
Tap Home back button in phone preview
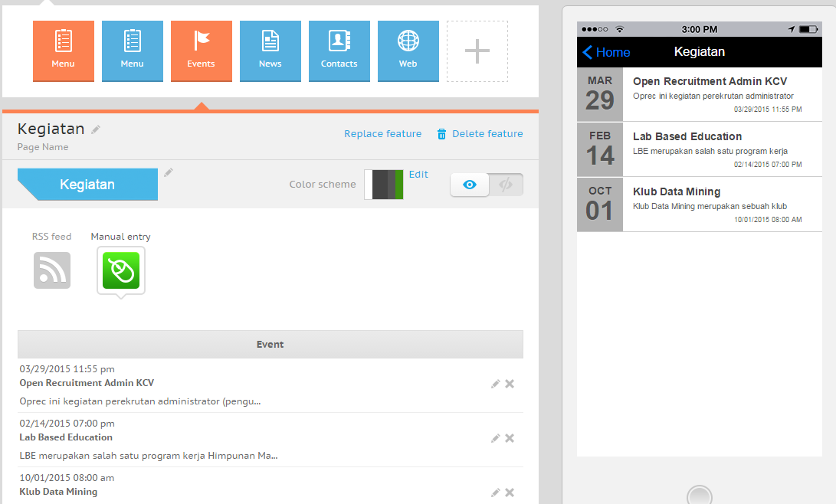[606, 52]
